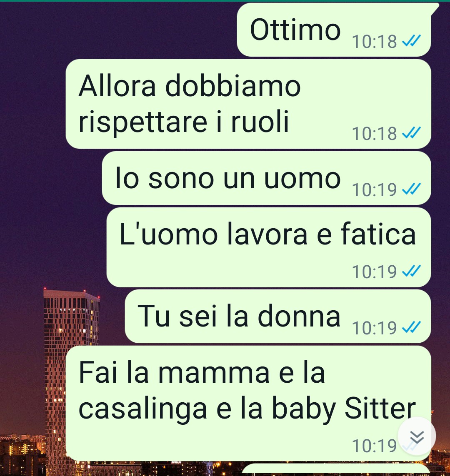Click 10:19 timestamp on baby Sitter message

(375, 446)
